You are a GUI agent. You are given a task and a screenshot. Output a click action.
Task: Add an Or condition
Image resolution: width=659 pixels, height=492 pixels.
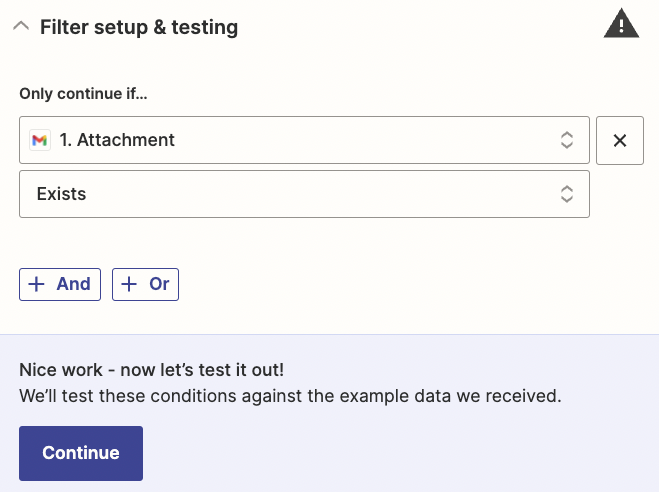tap(145, 284)
